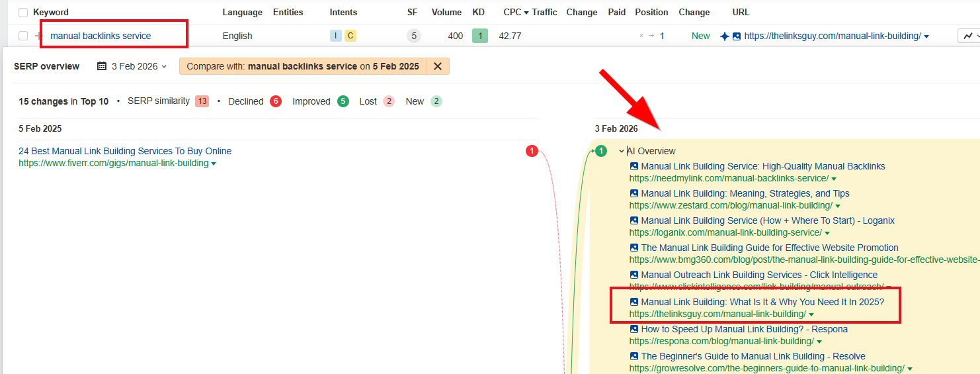
Task: Open the fiverr.com manual-link-building URL
Action: click(x=113, y=163)
